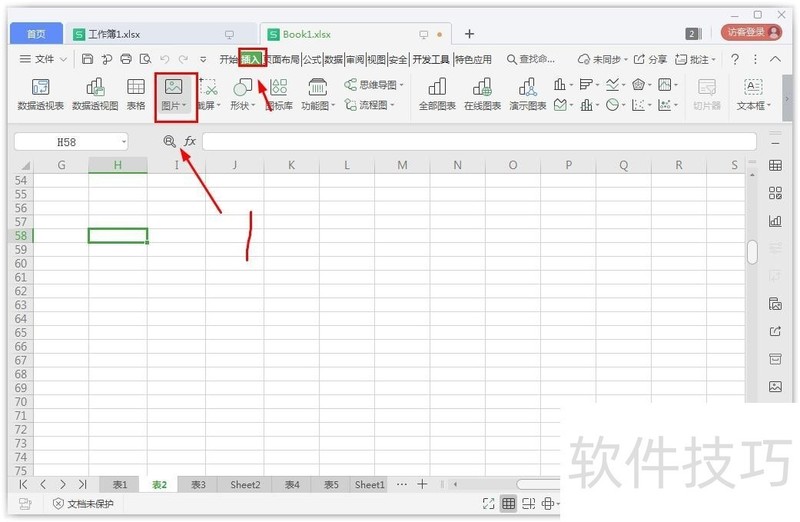Select the 表1 sheet tab
The image size is (800, 522).
click(120, 484)
